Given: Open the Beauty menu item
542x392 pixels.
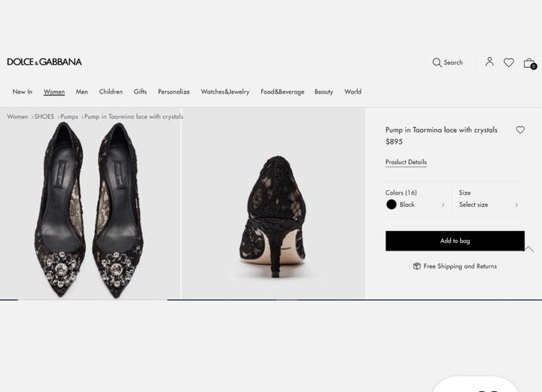Looking at the screenshot, I should tap(324, 92).
